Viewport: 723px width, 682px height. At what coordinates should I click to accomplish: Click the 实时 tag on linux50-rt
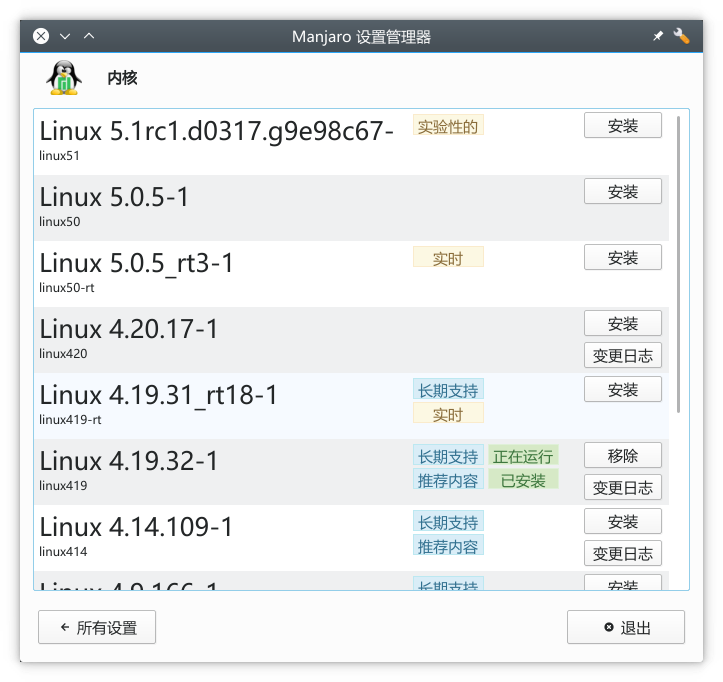tap(448, 257)
